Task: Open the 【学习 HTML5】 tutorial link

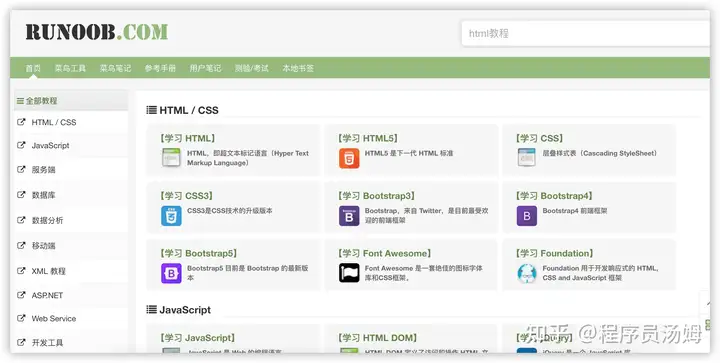Action: [367, 138]
